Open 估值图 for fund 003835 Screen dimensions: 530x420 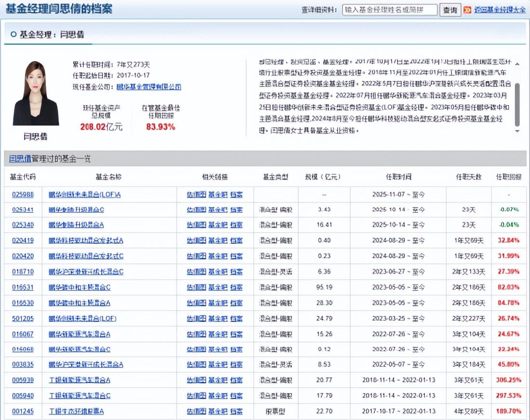click(x=196, y=365)
